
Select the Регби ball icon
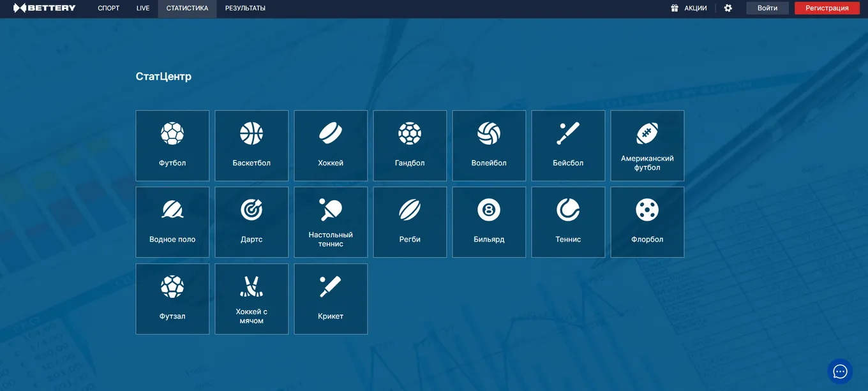(410, 210)
